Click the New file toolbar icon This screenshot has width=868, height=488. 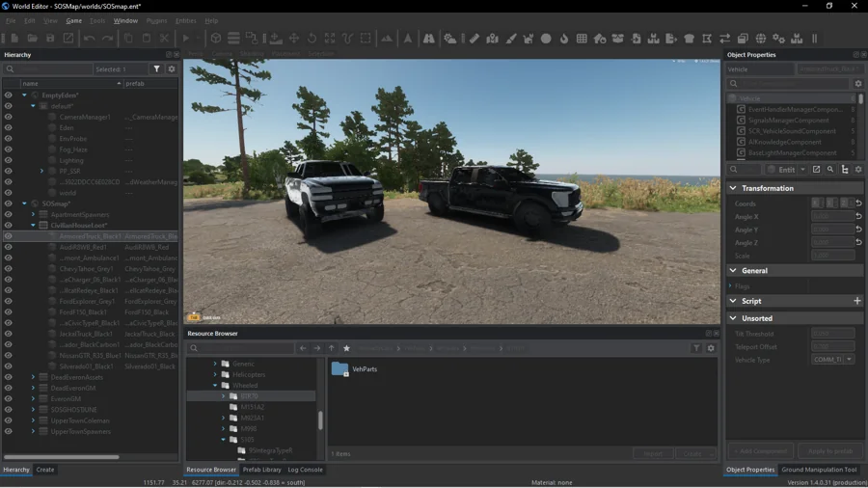[x=14, y=39]
